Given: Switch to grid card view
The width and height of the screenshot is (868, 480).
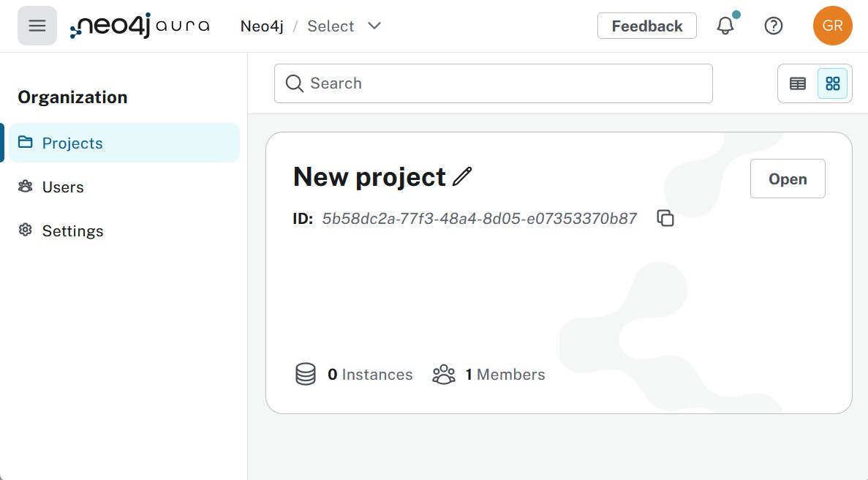Looking at the screenshot, I should [832, 83].
